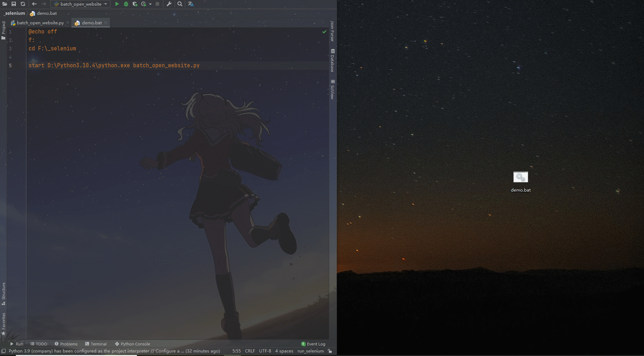Open the TODO tool window
This screenshot has width=644, height=356.
point(39,344)
